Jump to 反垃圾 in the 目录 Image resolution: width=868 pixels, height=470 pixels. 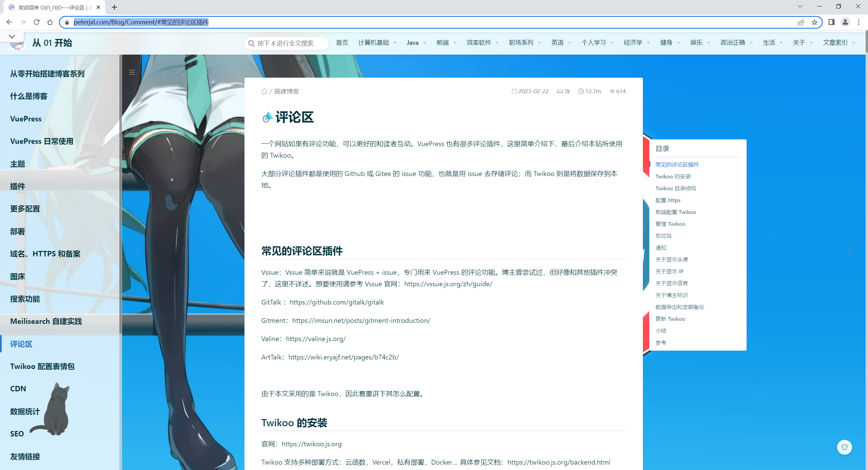point(664,236)
